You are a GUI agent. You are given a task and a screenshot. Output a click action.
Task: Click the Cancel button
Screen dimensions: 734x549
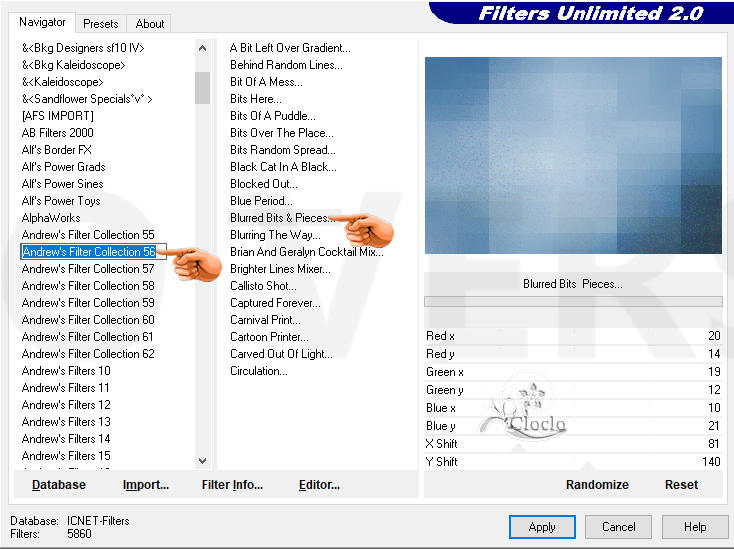(618, 527)
